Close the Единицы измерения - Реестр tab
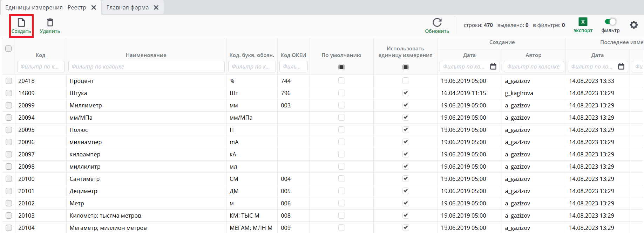Image resolution: width=644 pixels, height=233 pixels. pos(94,7)
